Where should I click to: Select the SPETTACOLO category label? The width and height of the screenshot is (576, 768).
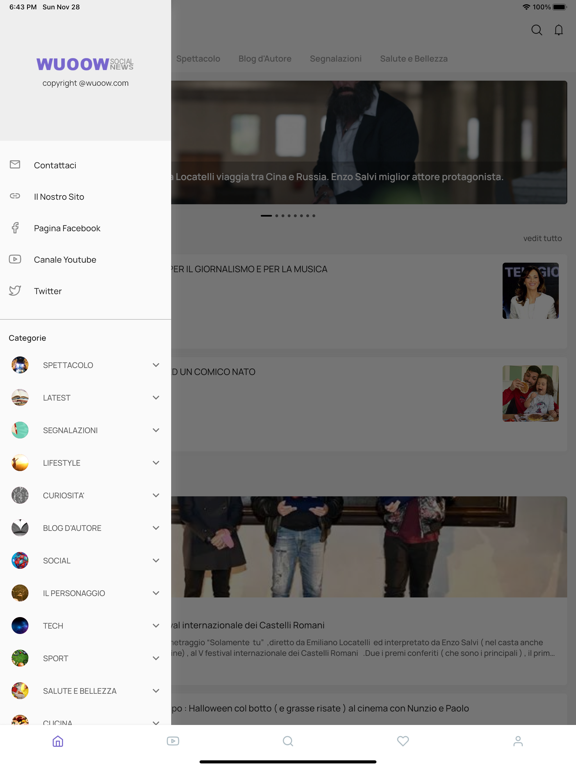click(68, 365)
